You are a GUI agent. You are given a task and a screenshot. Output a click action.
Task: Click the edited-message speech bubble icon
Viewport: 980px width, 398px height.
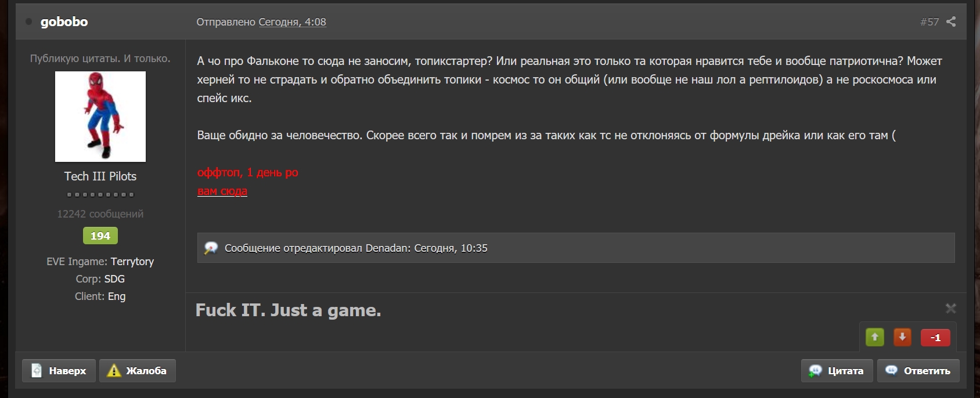click(211, 248)
